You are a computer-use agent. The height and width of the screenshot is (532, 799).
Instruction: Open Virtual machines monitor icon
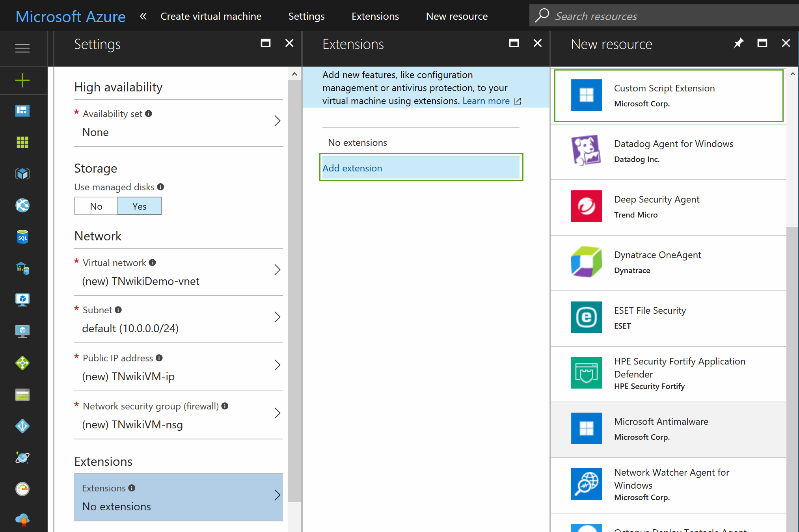[22, 299]
